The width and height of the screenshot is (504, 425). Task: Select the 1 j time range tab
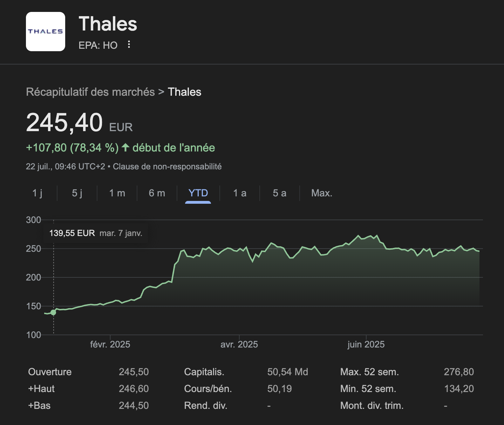point(37,193)
